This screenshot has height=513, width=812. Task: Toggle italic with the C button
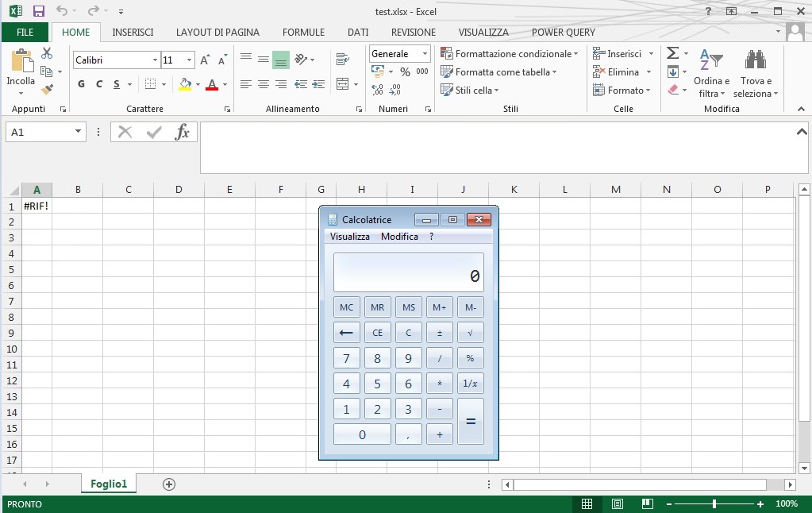pyautogui.click(x=99, y=84)
